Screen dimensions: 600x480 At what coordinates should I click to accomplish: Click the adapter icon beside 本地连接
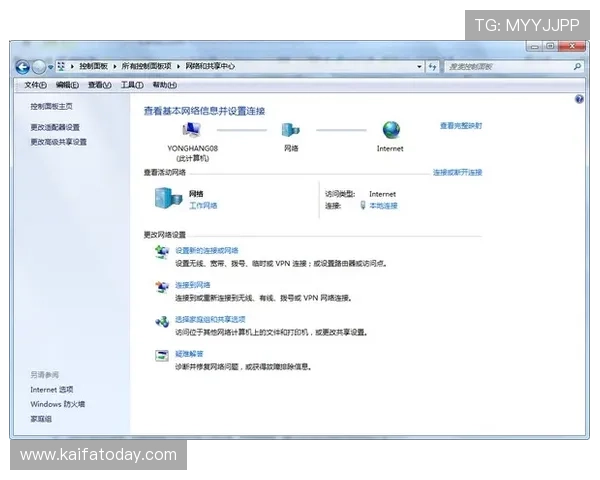(x=363, y=206)
